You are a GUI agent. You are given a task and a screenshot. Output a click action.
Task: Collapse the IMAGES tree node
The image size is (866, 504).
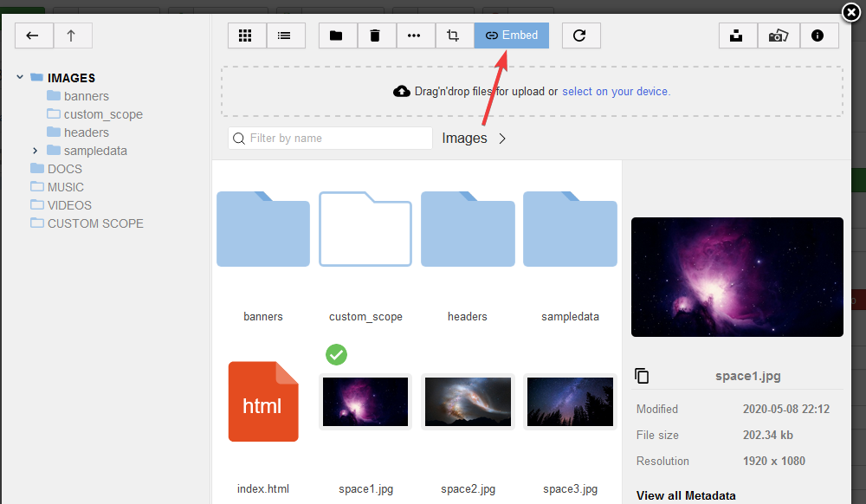(20, 78)
